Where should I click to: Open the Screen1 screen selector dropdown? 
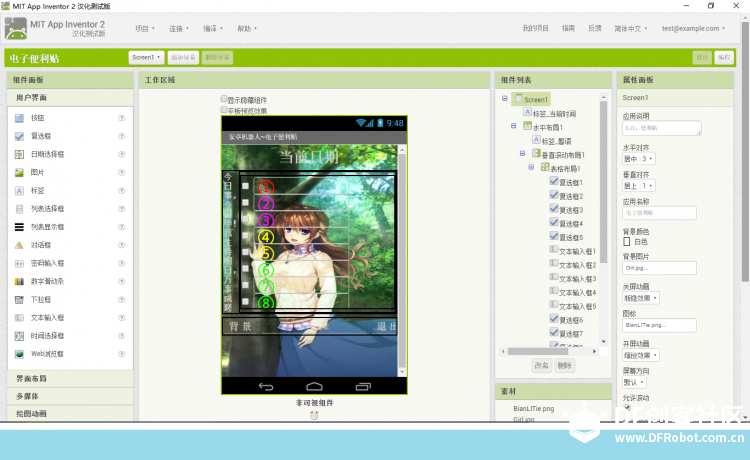[x=146, y=57]
